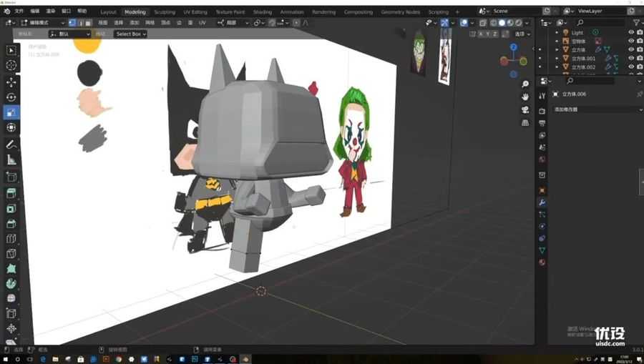Pick the Measure ruler tool
The image size is (644, 364).
(11, 159)
